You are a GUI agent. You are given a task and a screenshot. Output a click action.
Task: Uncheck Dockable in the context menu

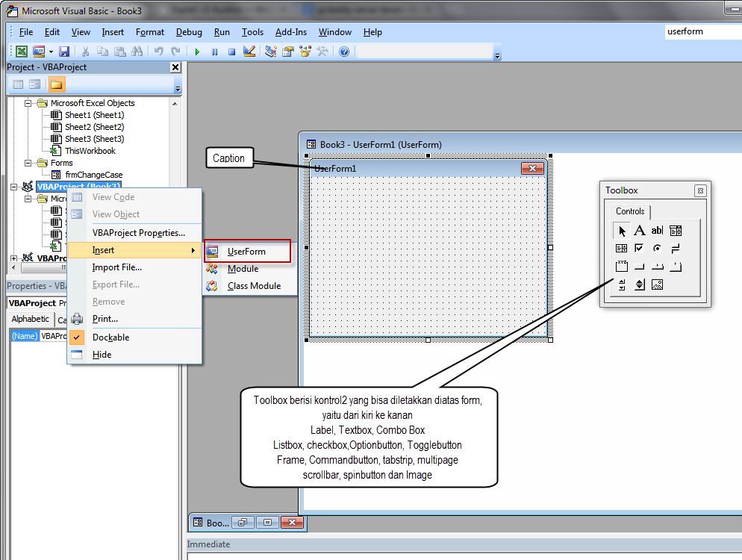click(x=110, y=337)
